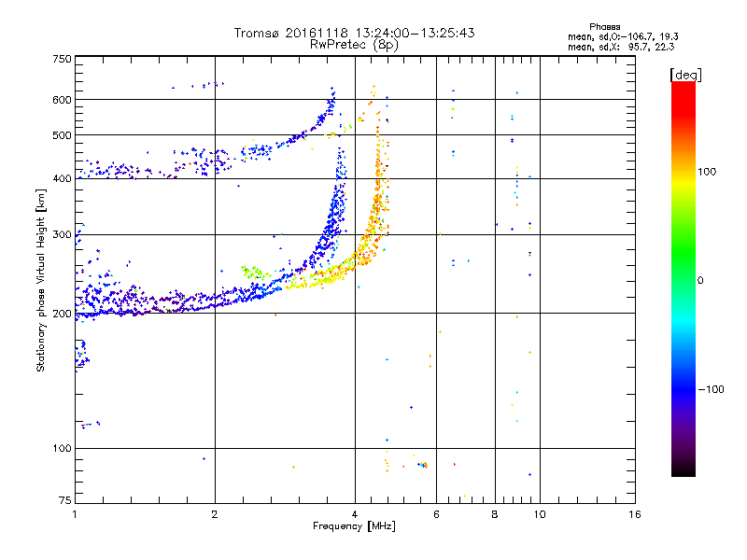Click the "Frequency [MHz]" axis label

tap(354, 526)
